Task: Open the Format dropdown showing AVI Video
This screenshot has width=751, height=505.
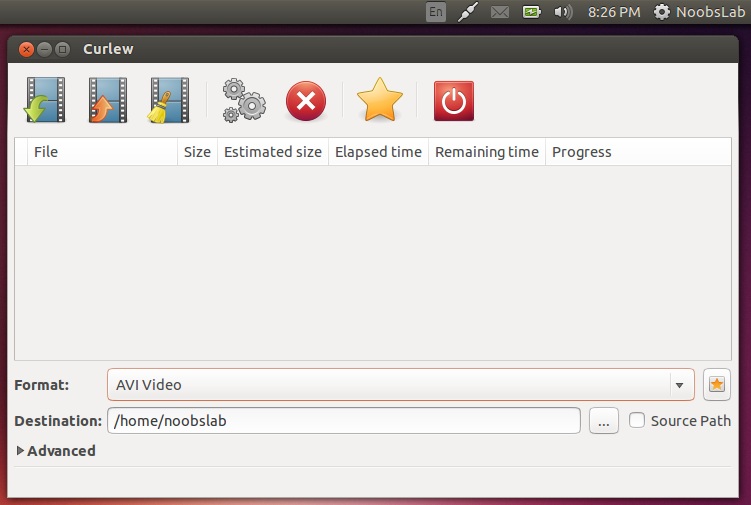Action: coord(400,384)
